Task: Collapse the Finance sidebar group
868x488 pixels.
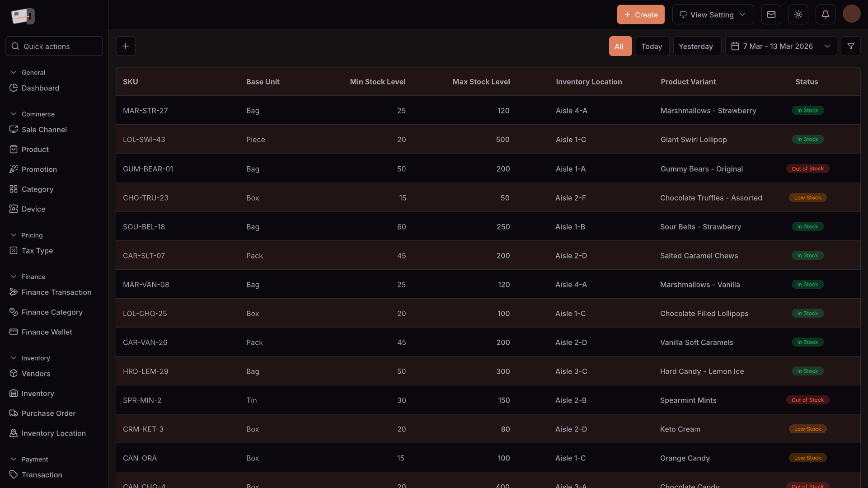Action: [x=14, y=277]
